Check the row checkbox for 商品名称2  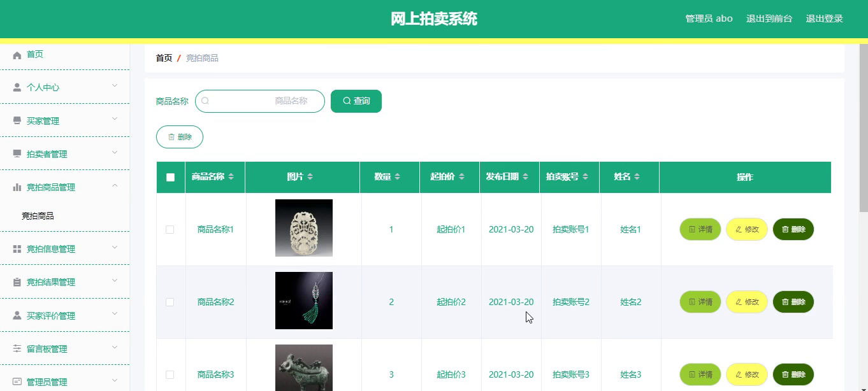(170, 302)
